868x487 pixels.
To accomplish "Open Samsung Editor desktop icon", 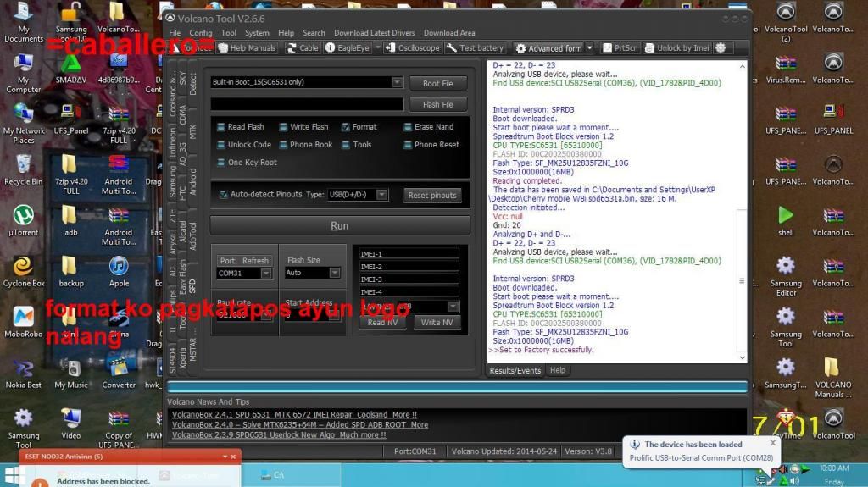I will tap(786, 277).
